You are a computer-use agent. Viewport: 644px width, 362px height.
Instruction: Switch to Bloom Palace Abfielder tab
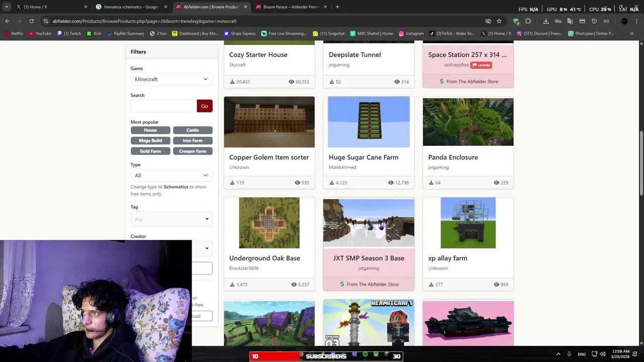[291, 7]
